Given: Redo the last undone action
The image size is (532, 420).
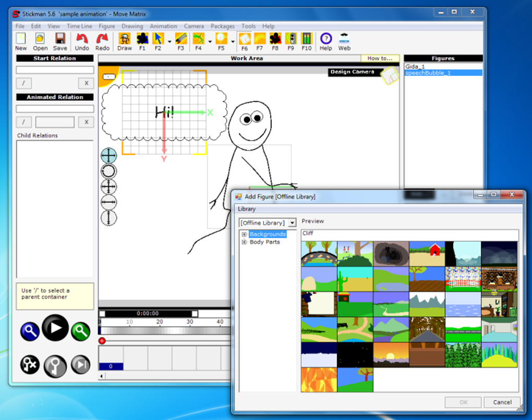Looking at the screenshot, I should 102,42.
